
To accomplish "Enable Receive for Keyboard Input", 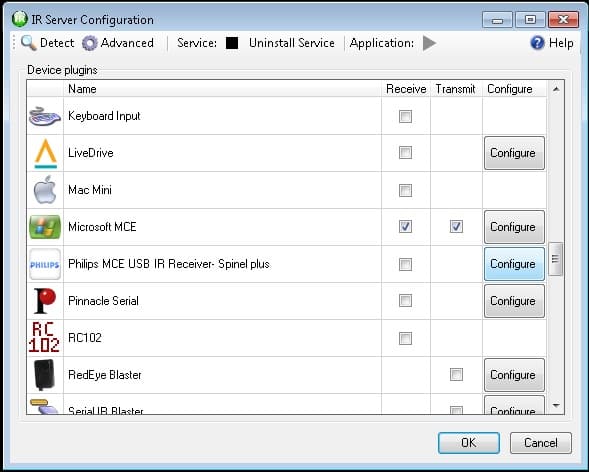I will point(405,116).
